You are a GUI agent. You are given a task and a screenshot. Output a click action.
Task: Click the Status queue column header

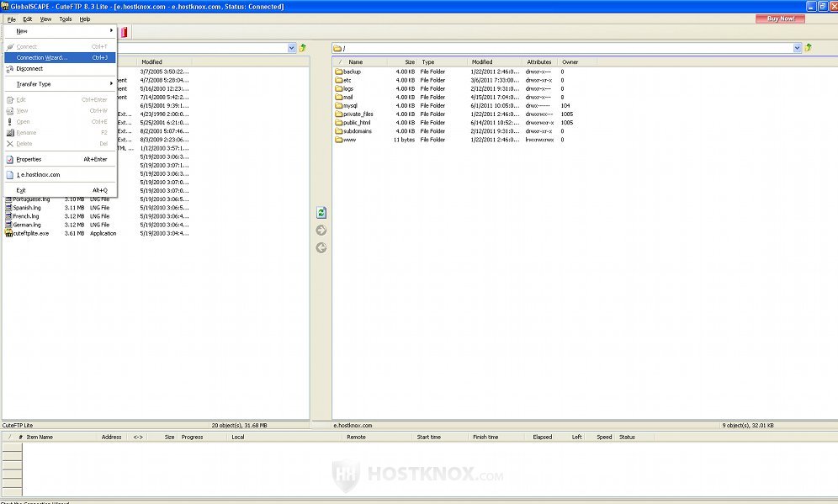click(x=635, y=438)
